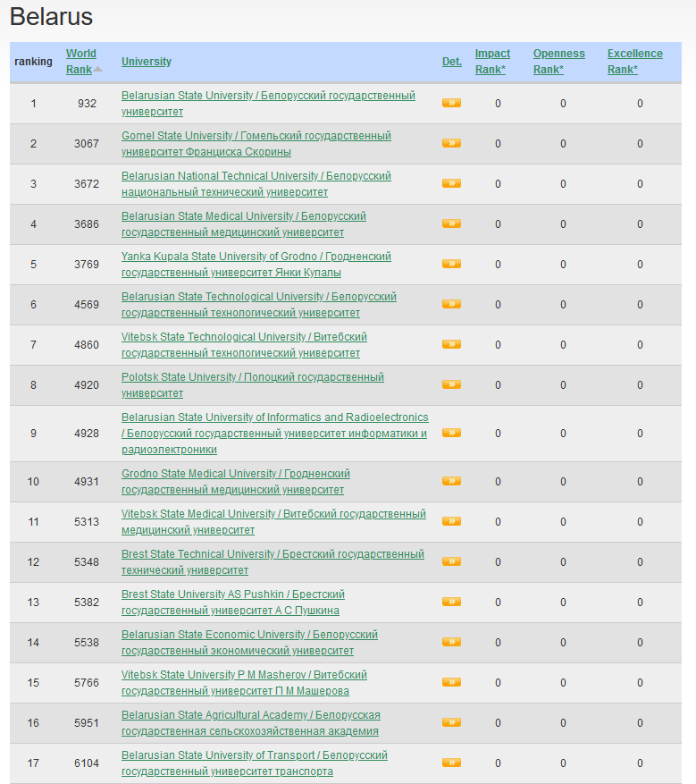This screenshot has height=784, width=696.
Task: Toggle the World Rank sort arrow
Action: 98,70
